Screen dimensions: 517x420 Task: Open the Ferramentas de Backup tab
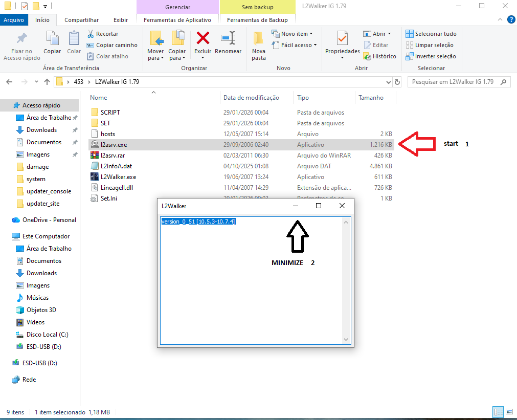tap(258, 20)
